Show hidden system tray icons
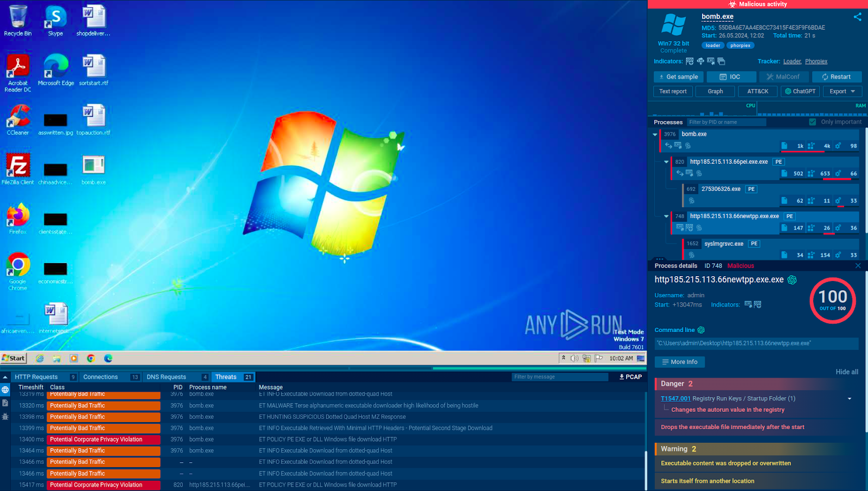The image size is (868, 491). (x=564, y=358)
